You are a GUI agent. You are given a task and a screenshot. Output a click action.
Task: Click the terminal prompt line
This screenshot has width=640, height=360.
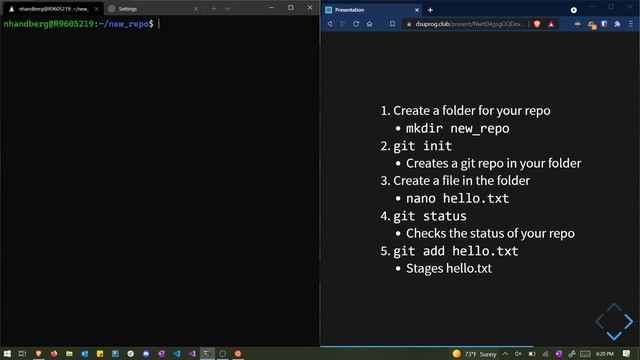coord(81,24)
